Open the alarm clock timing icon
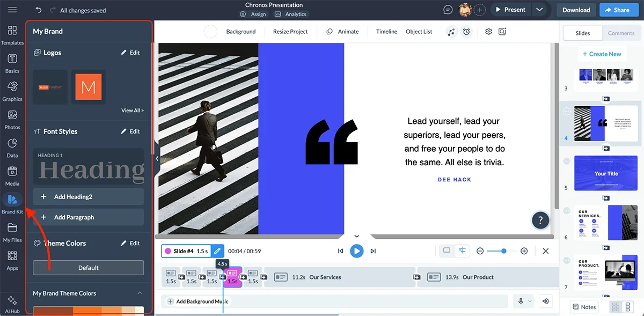Image resolution: width=644 pixels, height=316 pixels. pos(466,32)
